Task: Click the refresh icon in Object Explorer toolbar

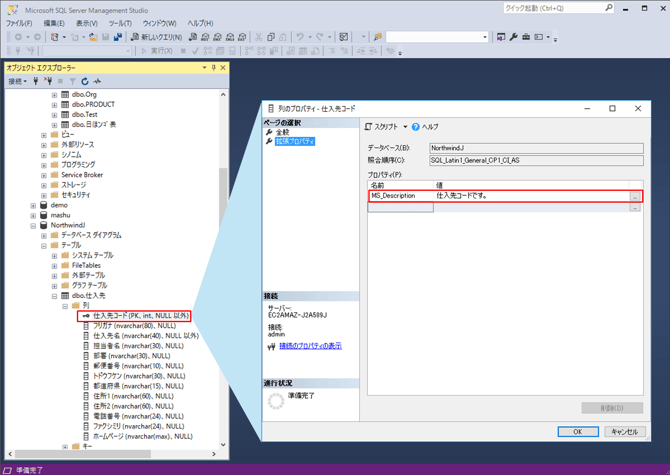Action: click(85, 82)
